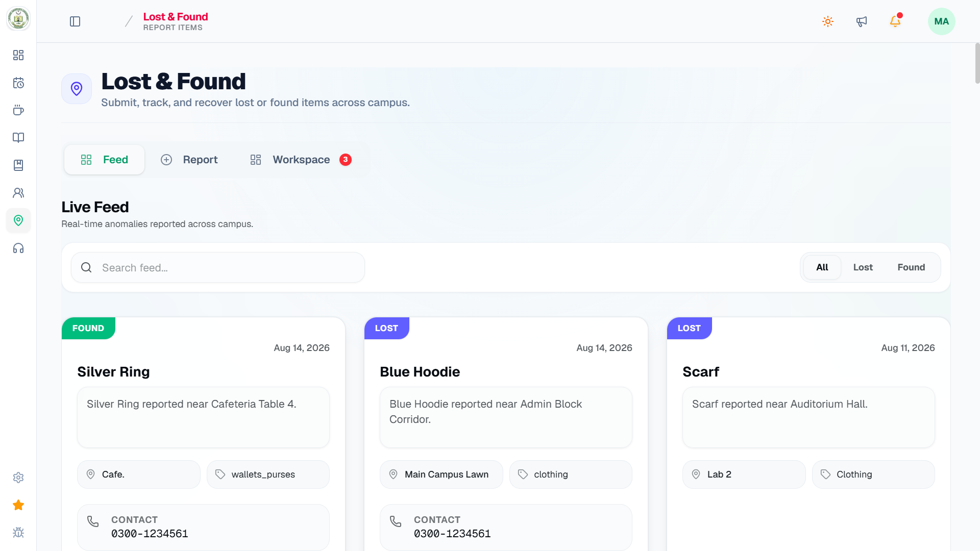Click the orange star sidebar icon

[x=18, y=505]
